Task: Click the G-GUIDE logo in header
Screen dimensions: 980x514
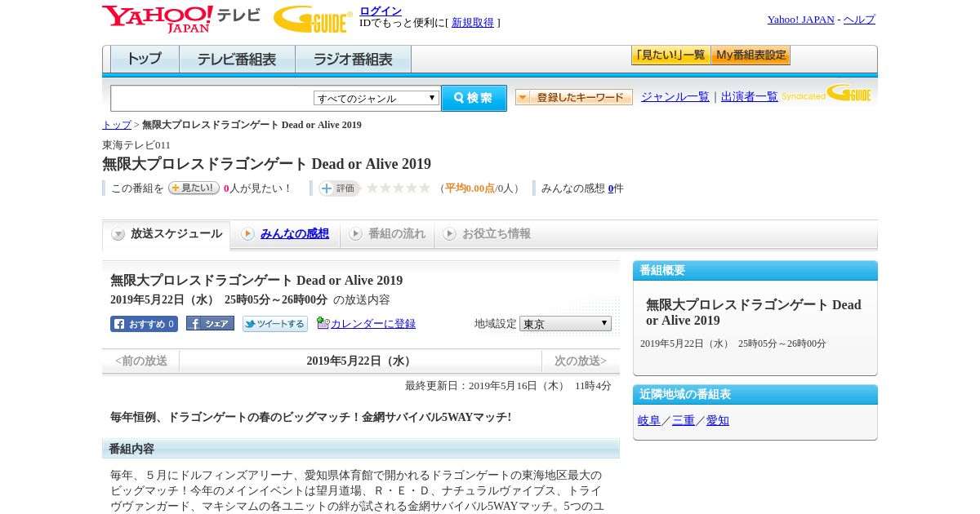Action: [x=313, y=19]
